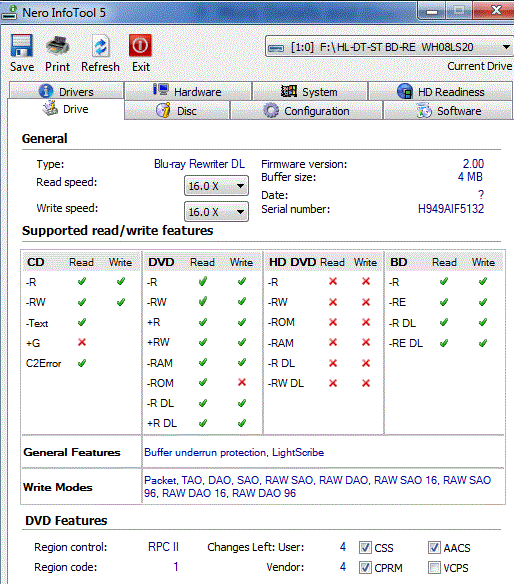Toggle the AACS checkbox
The height and width of the screenshot is (584, 514).
point(434,548)
